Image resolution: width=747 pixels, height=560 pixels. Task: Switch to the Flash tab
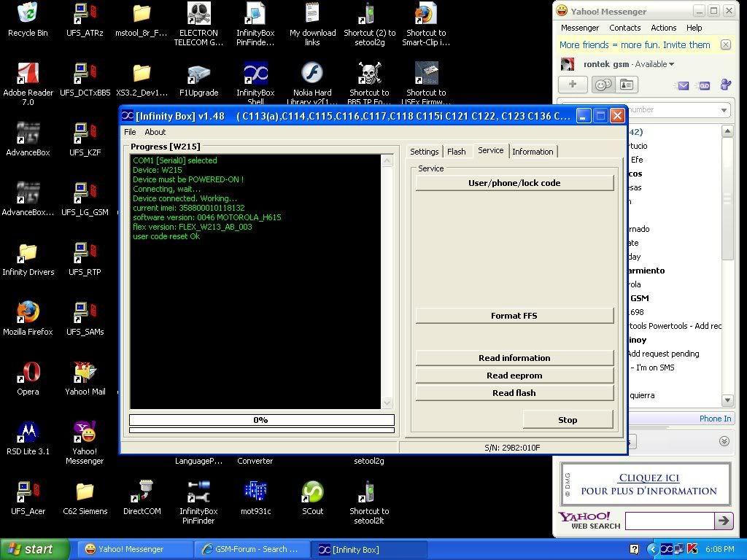click(x=457, y=152)
